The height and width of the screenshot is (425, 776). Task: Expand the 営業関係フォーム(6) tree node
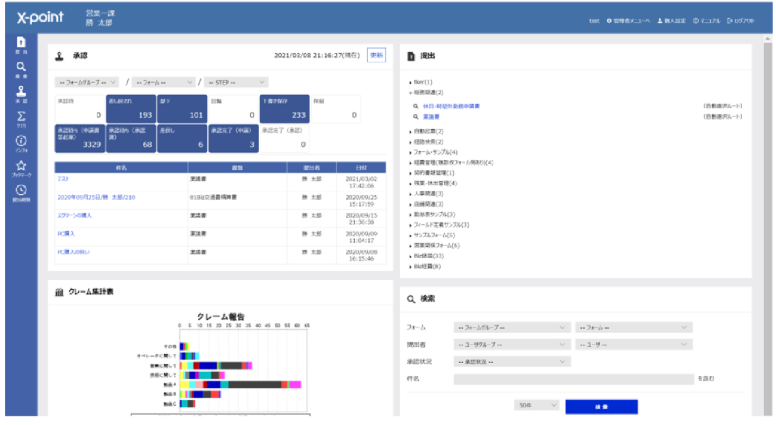coord(410,246)
